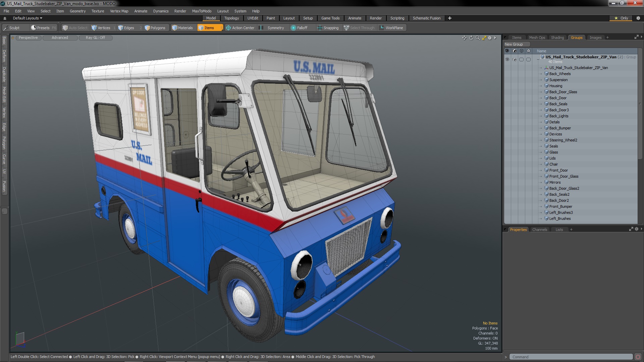Click the Command input field
Screen dimensions: 644x362
point(571,357)
